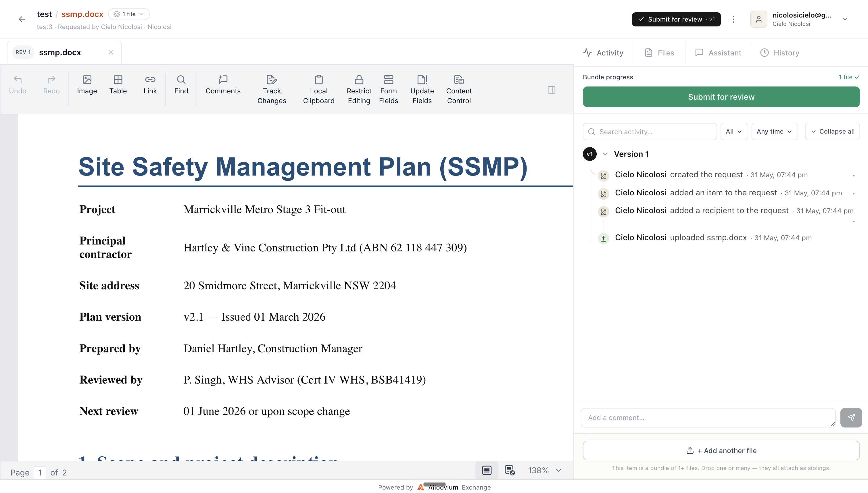Click '1 file' bundle progress indicator
The width and height of the screenshot is (868, 493).
[x=849, y=77]
